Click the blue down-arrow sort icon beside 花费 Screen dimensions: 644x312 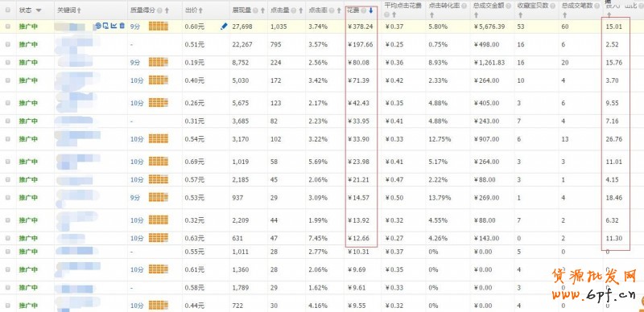[x=371, y=10]
